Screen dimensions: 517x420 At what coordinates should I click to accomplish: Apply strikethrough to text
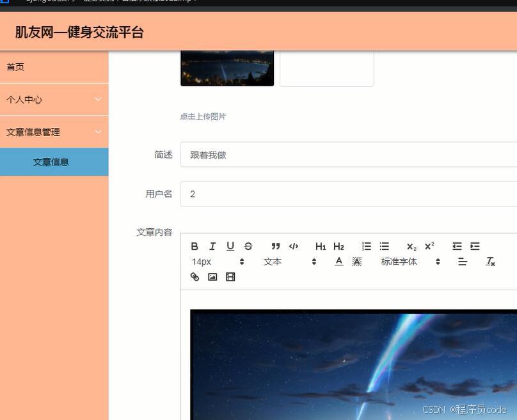tap(248, 246)
